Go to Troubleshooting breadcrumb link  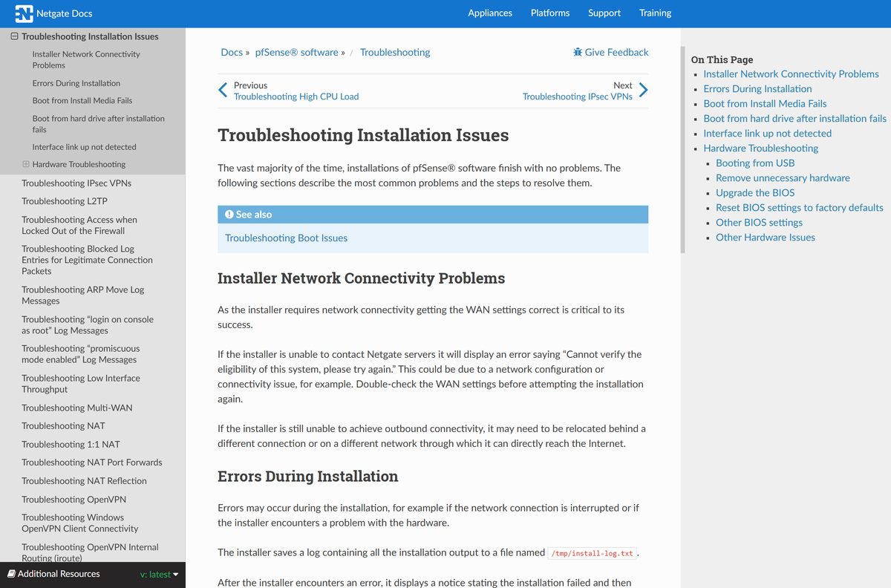pos(395,52)
